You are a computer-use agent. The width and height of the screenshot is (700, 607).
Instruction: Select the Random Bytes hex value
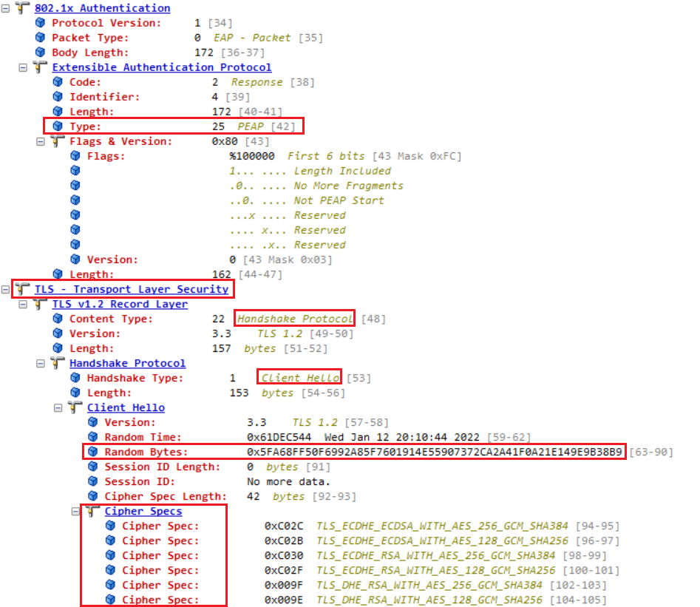tap(435, 452)
